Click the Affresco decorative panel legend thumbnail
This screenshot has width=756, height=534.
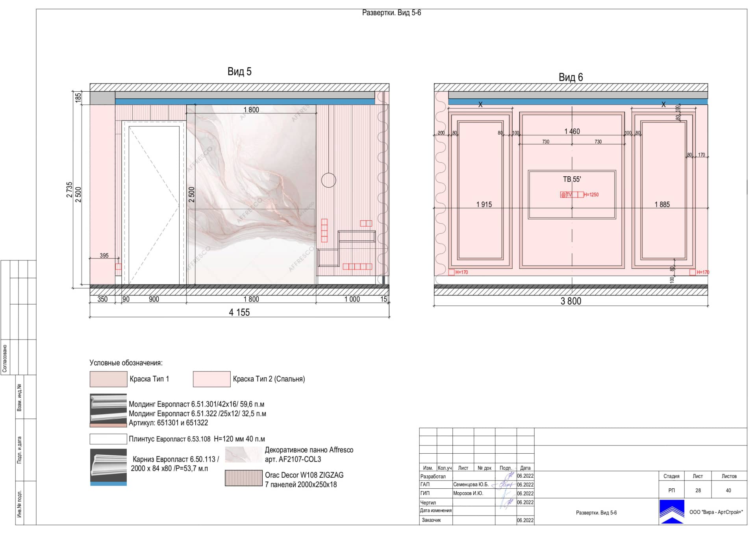point(243,455)
